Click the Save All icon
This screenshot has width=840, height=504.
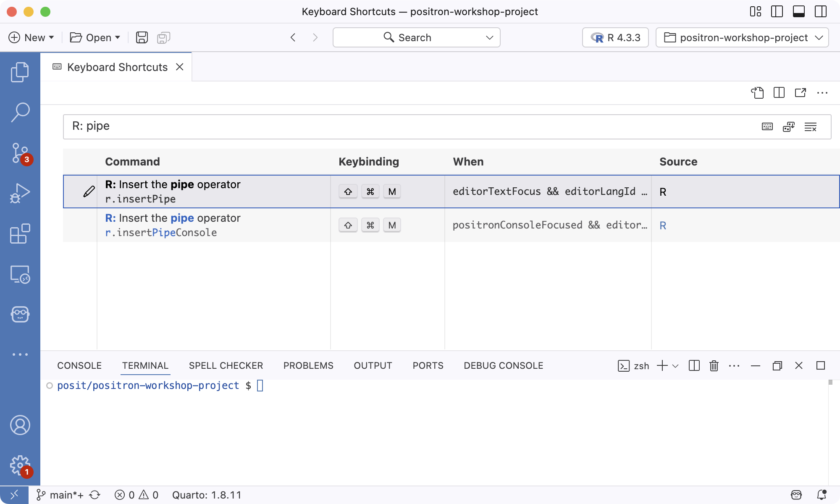163,37
